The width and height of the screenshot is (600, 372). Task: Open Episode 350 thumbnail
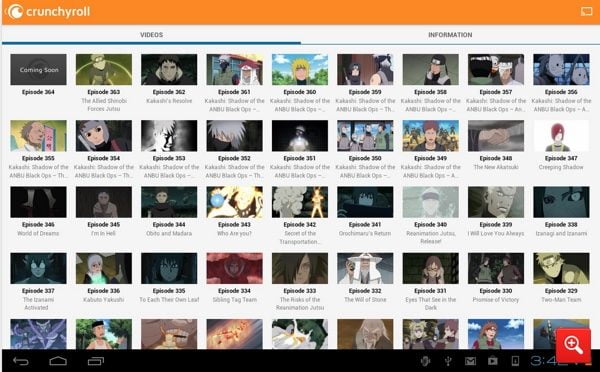point(365,135)
